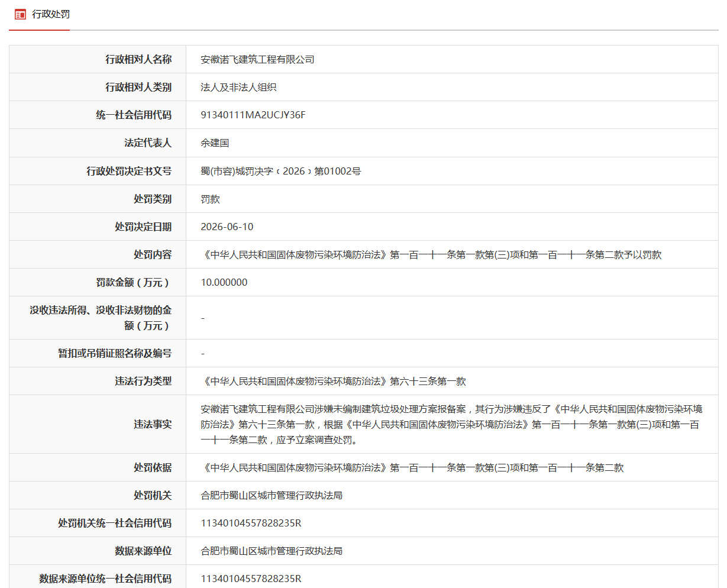Image resolution: width=727 pixels, height=588 pixels.
Task: Click the 罚款金额（万元） label
Action: [134, 282]
